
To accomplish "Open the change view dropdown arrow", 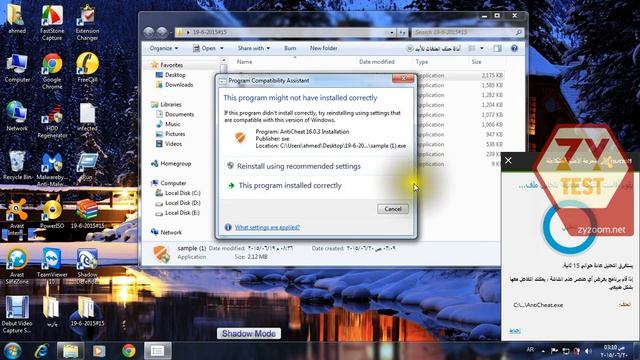I will 482,49.
